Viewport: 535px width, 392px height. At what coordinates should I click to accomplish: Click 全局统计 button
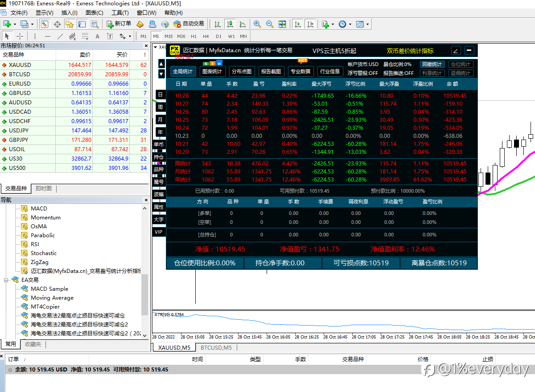[183, 71]
